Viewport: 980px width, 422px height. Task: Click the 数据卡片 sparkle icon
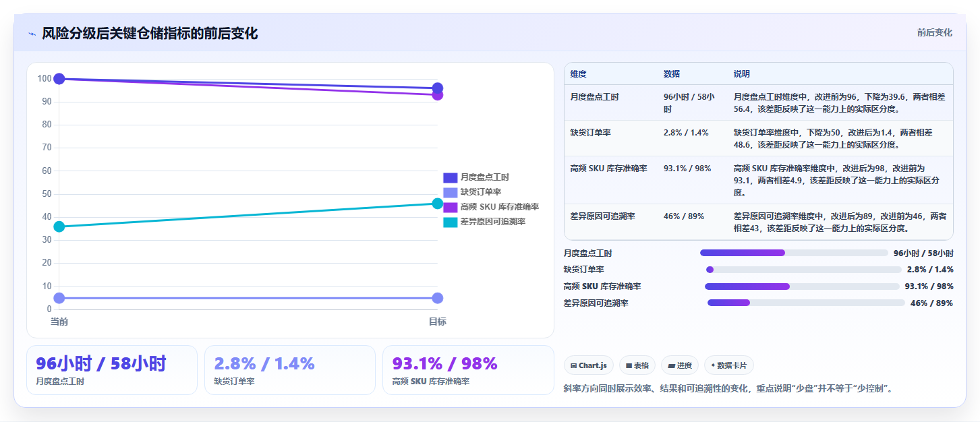[x=713, y=365]
